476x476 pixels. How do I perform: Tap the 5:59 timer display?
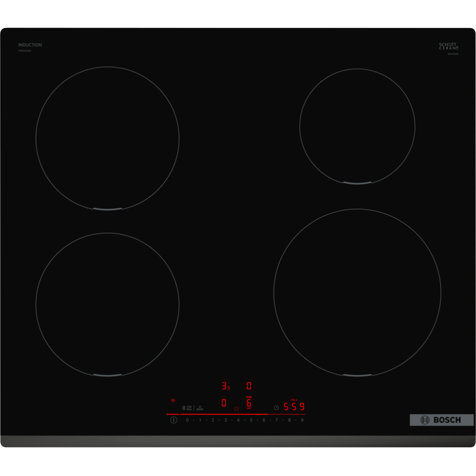coord(293,406)
